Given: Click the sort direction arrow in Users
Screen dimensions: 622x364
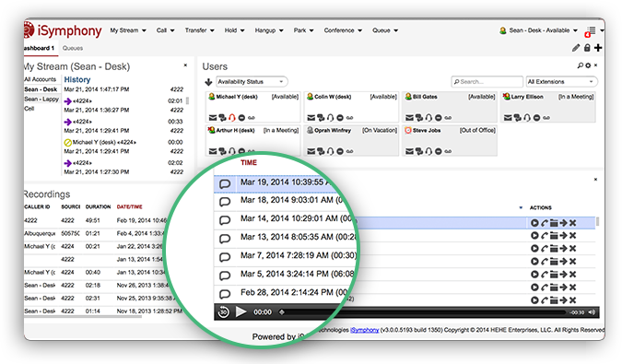Looking at the screenshot, I should coord(208,82).
